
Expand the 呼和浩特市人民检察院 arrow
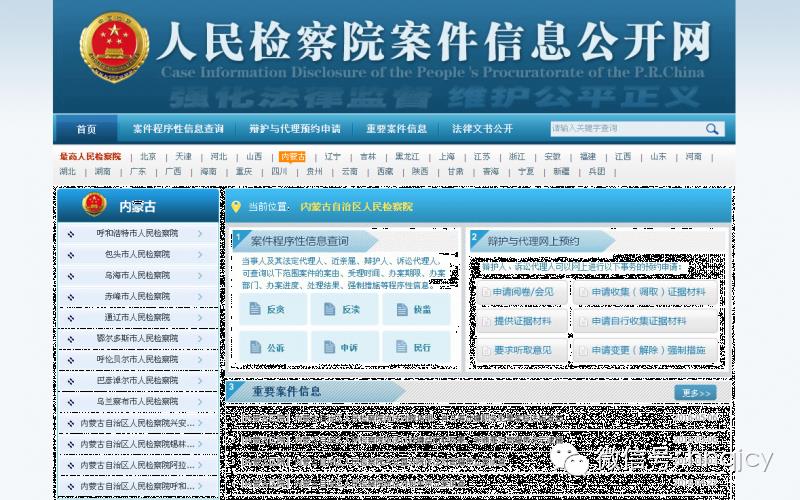pyautogui.click(x=200, y=233)
